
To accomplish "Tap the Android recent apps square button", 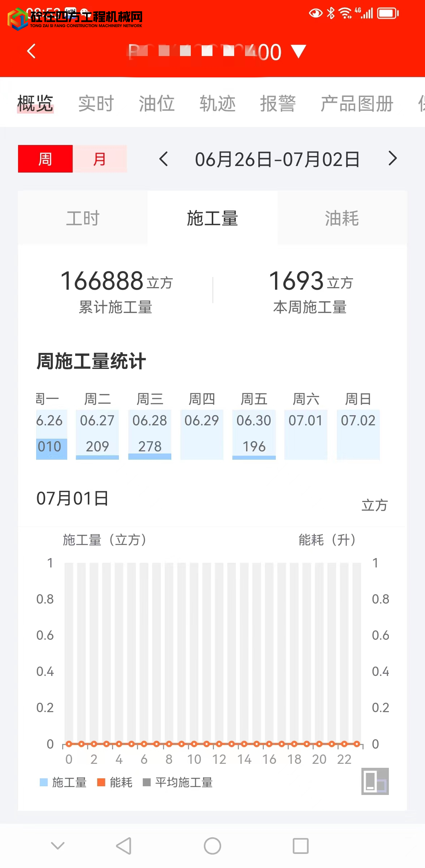I will (x=301, y=846).
